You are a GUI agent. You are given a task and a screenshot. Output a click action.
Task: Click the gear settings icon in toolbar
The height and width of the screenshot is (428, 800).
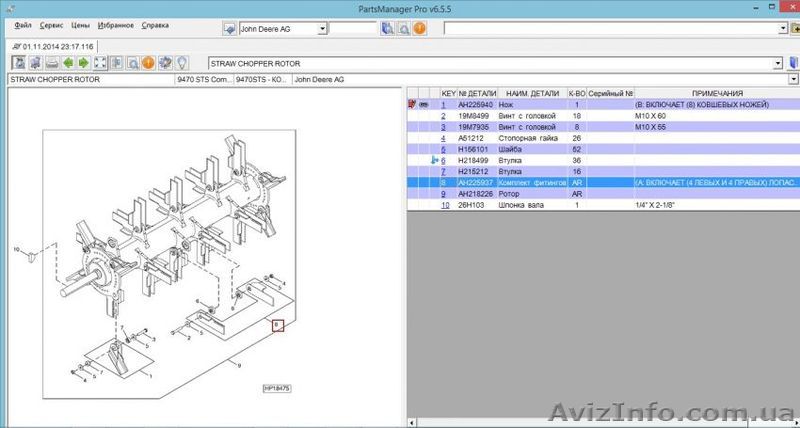click(x=165, y=63)
